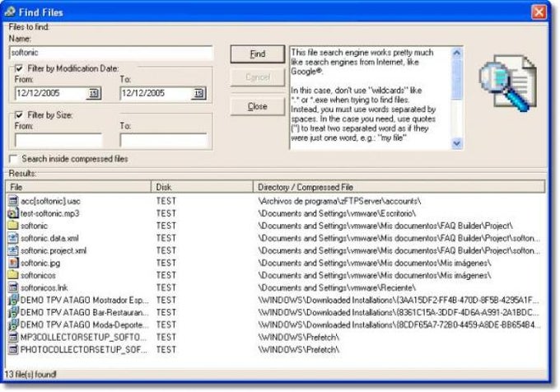The image size is (560, 392).
Task: Click the DEMO TPV ATAGO Mostrador installer icon
Action: coord(13,301)
